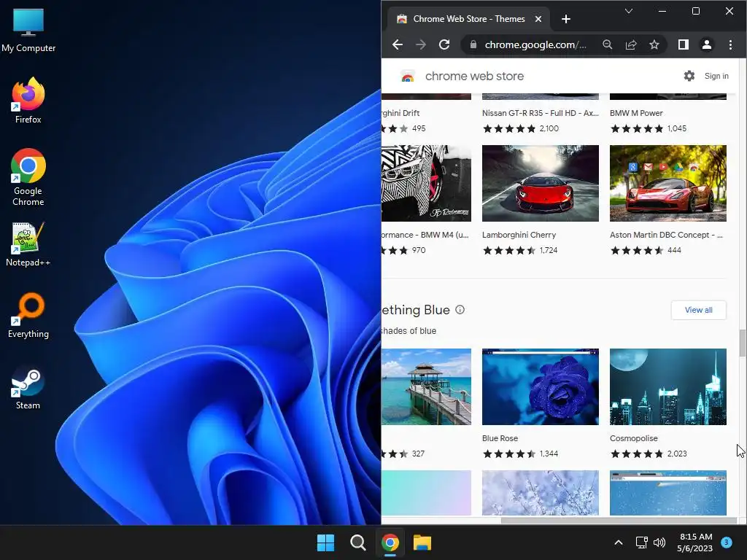Open network status tray icon
Image resolution: width=747 pixels, height=560 pixels.
[641, 542]
